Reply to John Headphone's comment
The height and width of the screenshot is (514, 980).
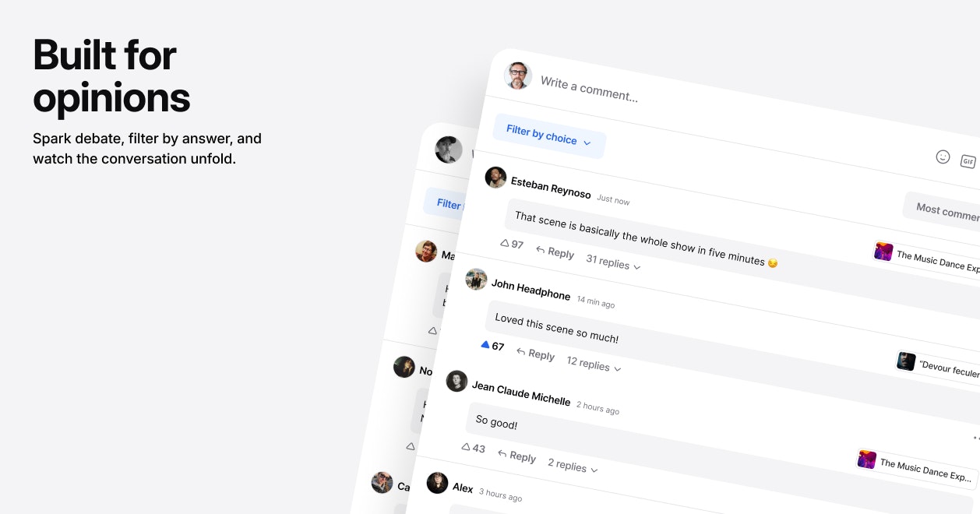(x=535, y=353)
